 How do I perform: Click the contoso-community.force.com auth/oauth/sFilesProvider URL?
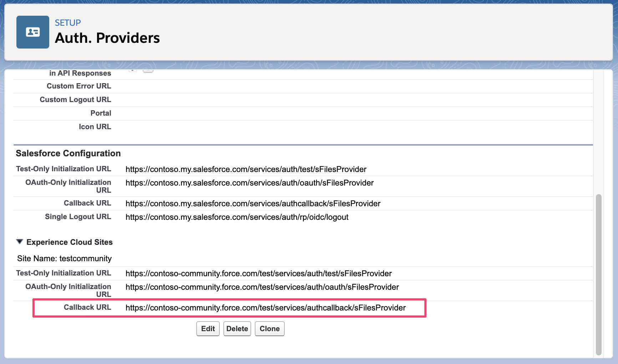click(262, 287)
